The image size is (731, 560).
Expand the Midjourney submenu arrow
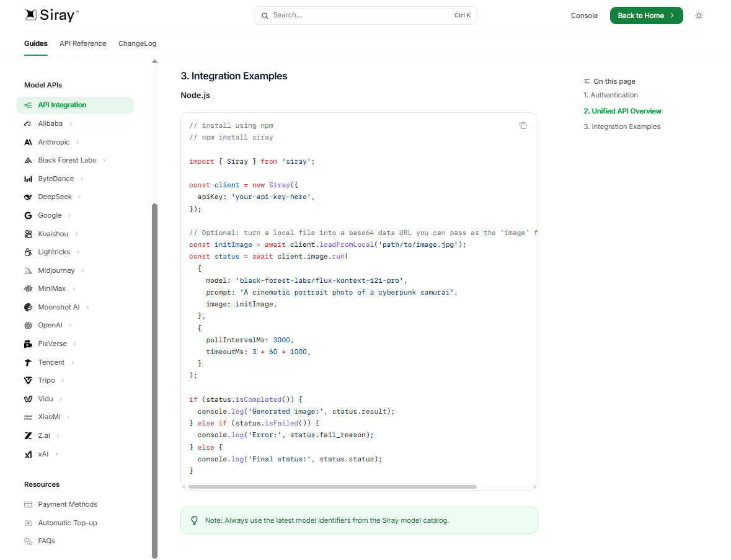point(83,271)
